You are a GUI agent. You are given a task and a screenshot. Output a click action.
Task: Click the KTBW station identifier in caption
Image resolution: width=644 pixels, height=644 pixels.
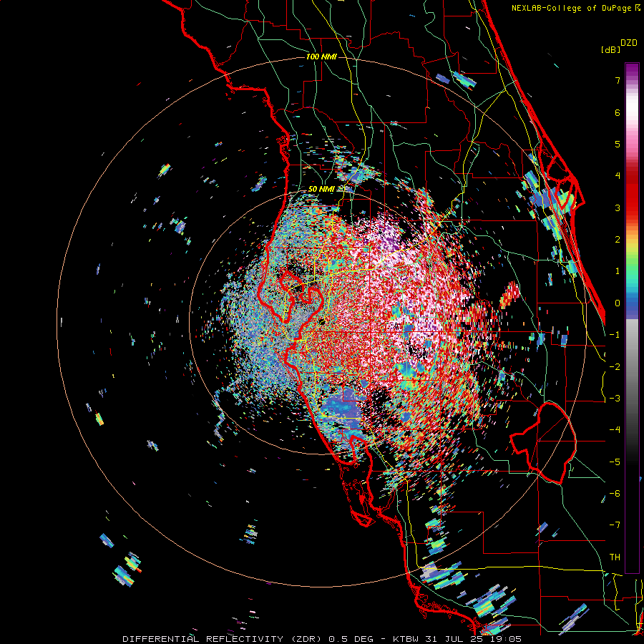tap(406, 639)
